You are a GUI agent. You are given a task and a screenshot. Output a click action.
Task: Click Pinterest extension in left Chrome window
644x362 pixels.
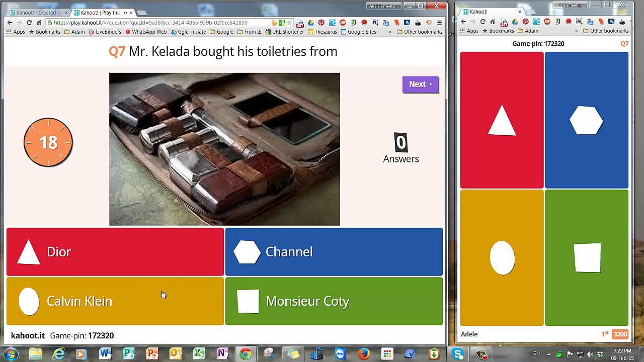coord(321,23)
